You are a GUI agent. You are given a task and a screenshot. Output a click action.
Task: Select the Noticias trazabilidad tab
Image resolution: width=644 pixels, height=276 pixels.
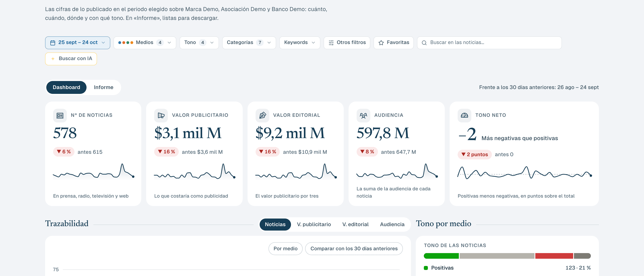click(x=275, y=225)
